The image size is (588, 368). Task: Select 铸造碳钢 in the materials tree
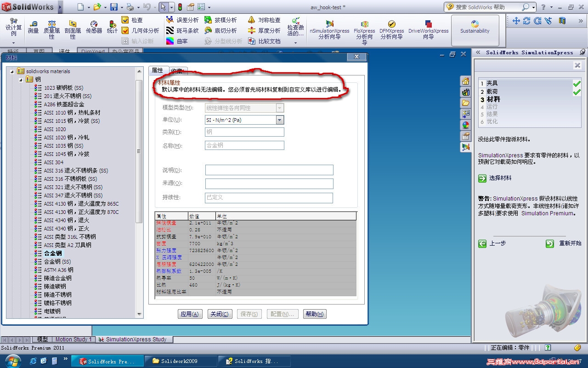(x=55, y=287)
